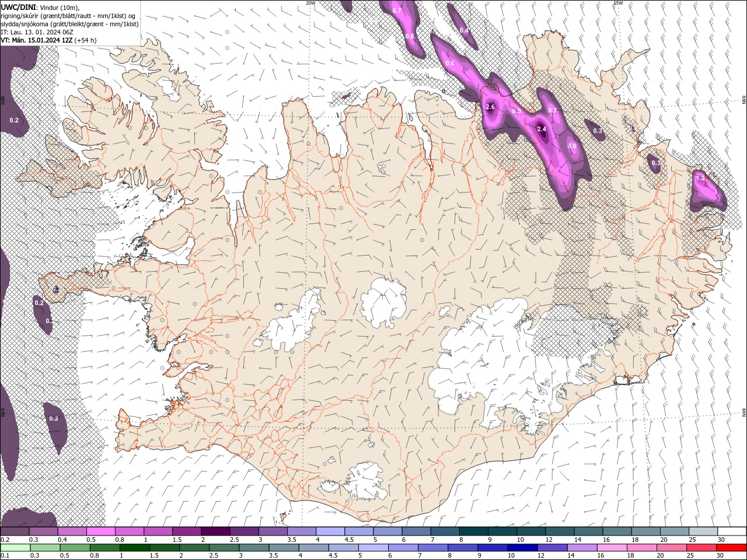Viewport: 747px width, 560px height.
Task: Pick the dark blue 10 rain legend swatch
Action: (522, 548)
